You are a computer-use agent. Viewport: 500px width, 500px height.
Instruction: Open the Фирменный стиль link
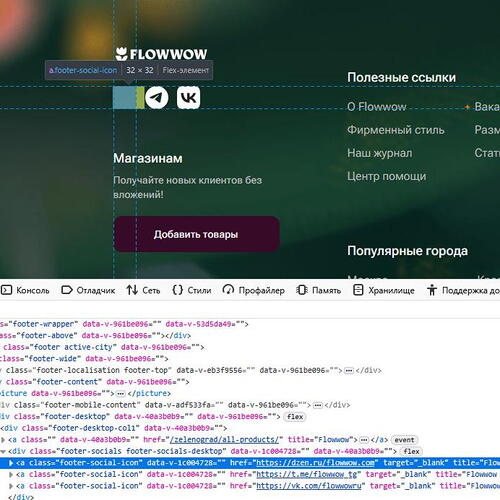pos(396,130)
